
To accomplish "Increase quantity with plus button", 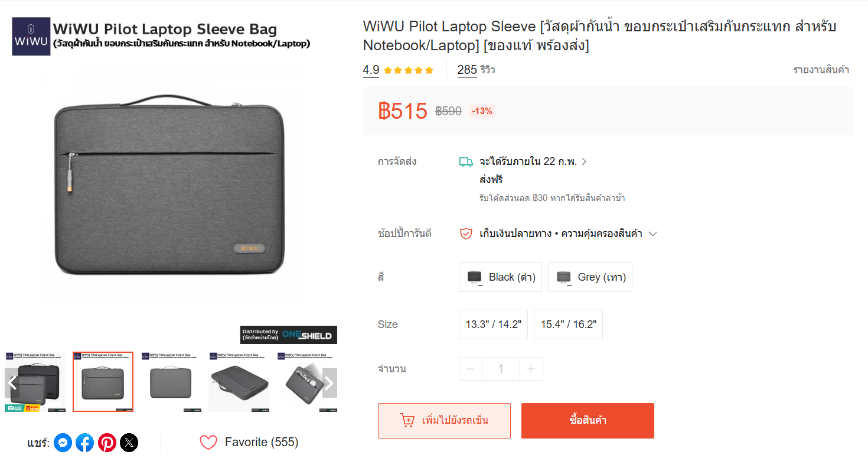I will point(531,369).
